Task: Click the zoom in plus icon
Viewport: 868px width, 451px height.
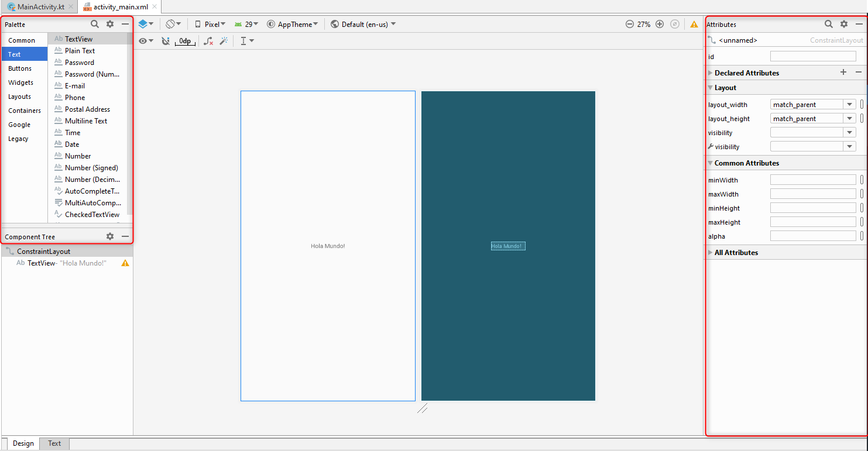Action: click(660, 24)
